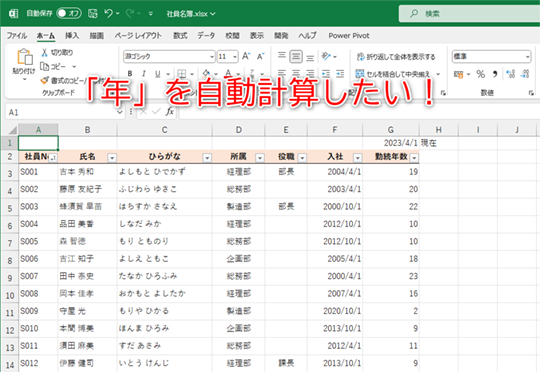The width and height of the screenshot is (540, 372).
Task: Open the number format dropdown 標準
Action: click(527, 56)
